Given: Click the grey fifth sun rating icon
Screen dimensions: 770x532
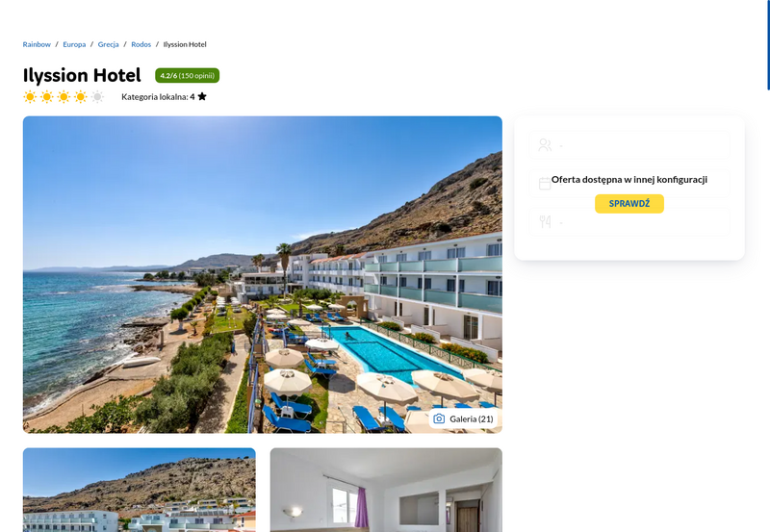Looking at the screenshot, I should tap(98, 96).
